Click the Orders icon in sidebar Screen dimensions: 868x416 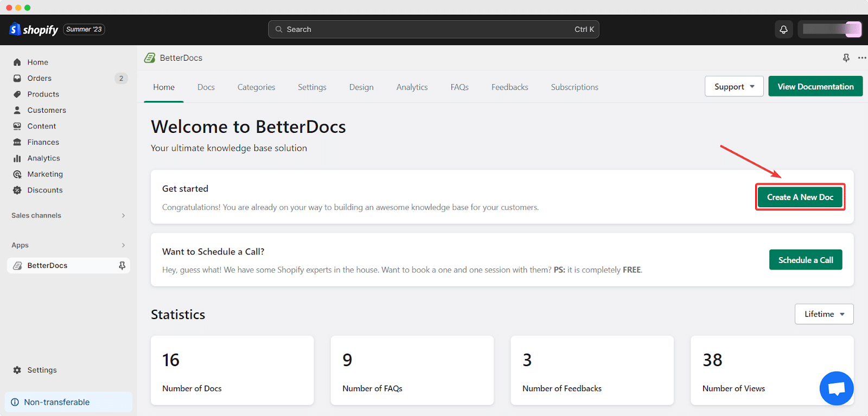click(x=17, y=78)
